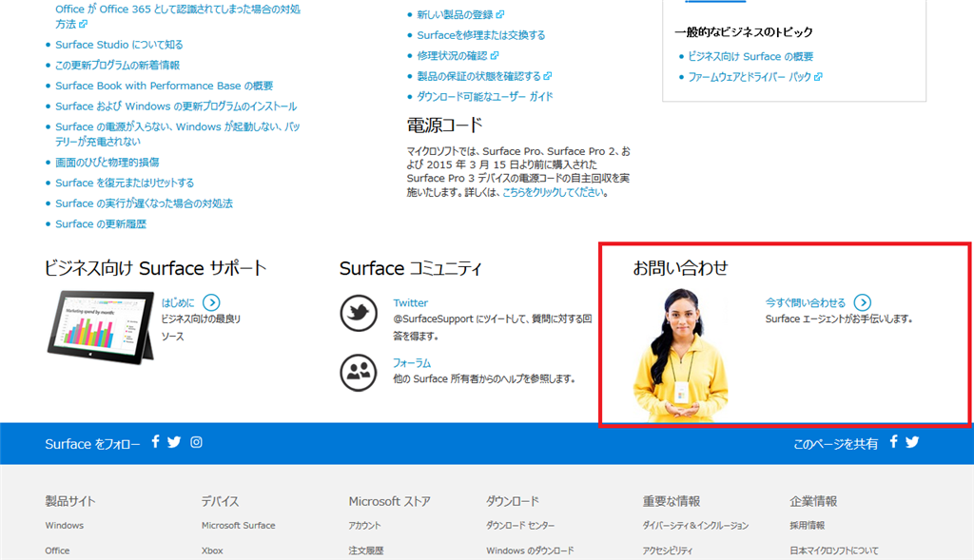Click the 電源コード heading text
Image resolution: width=974 pixels, height=560 pixels.
[444, 125]
